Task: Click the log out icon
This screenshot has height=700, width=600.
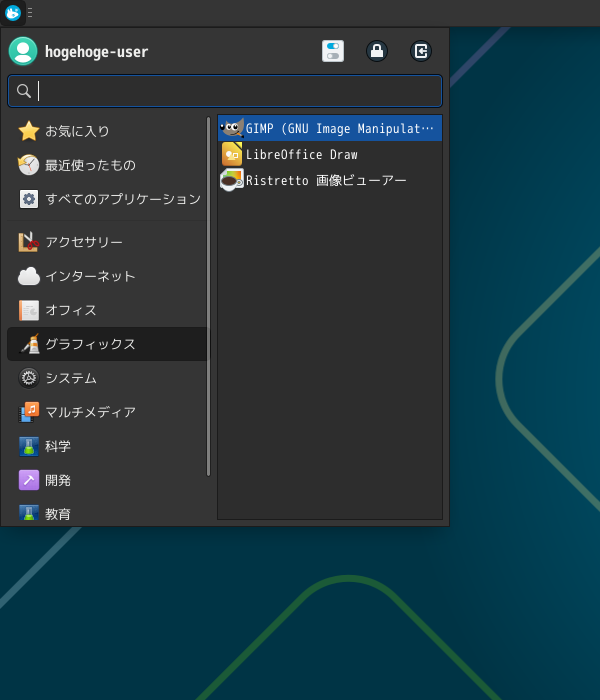Action: (421, 51)
